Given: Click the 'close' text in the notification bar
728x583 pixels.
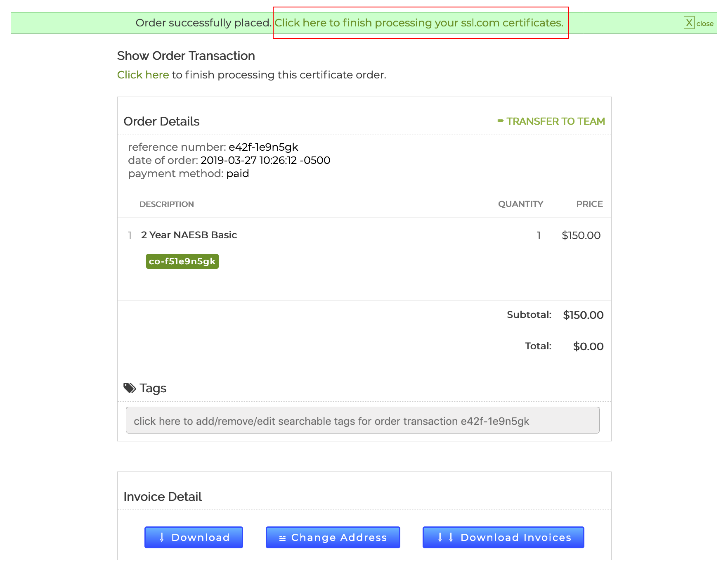Looking at the screenshot, I should click(705, 24).
